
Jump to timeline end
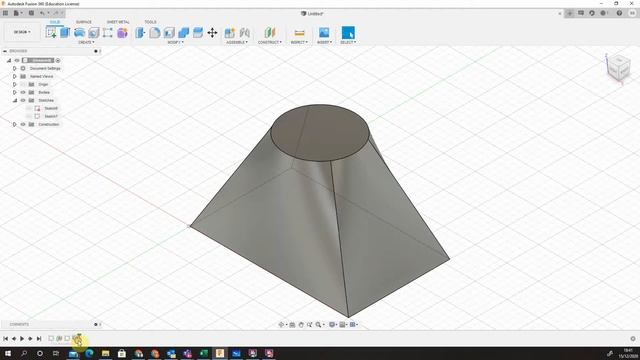click(x=39, y=339)
